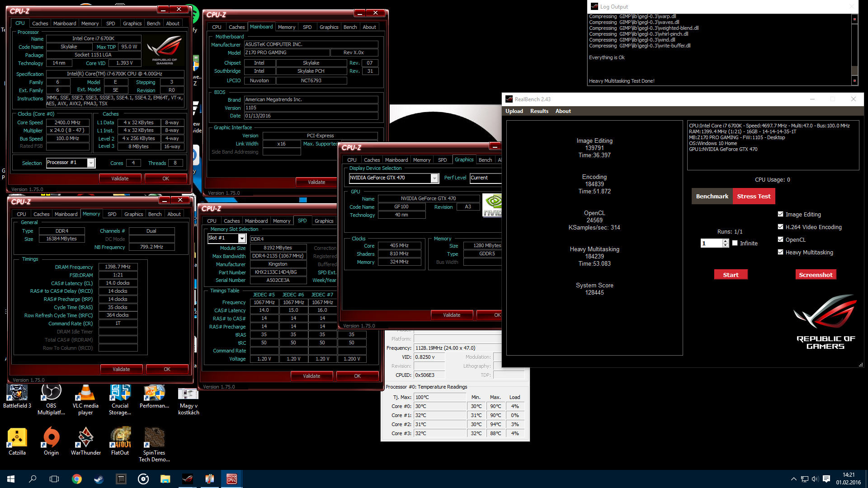Expand the NVIDIA GeForce GTX 470 device dropdown

click(434, 178)
